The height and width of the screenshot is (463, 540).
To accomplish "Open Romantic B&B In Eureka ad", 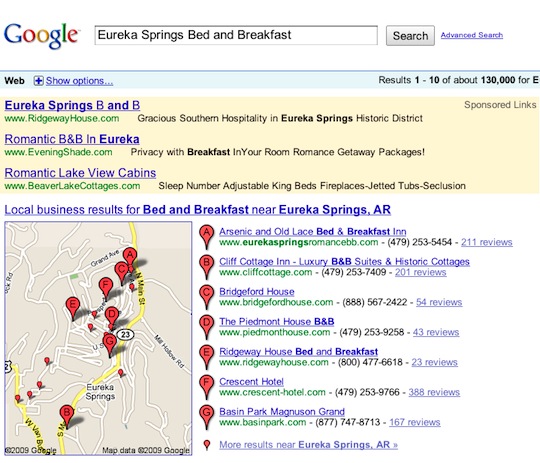I will click(x=72, y=139).
